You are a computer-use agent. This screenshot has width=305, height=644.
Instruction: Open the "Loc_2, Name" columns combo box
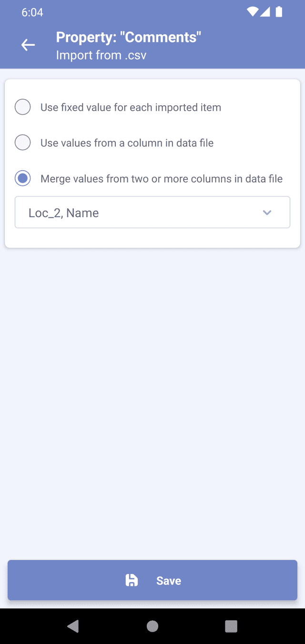(143, 213)
